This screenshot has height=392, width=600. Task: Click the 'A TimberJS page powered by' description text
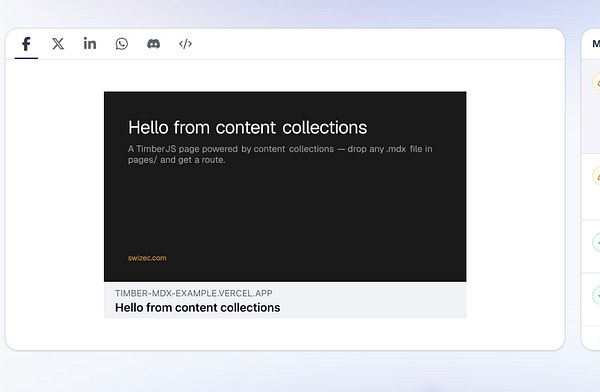coord(280,154)
